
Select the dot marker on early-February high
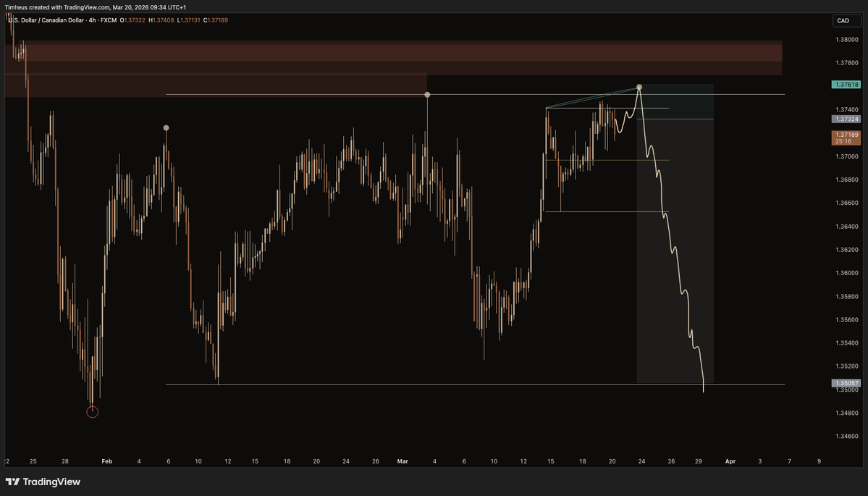click(x=166, y=128)
